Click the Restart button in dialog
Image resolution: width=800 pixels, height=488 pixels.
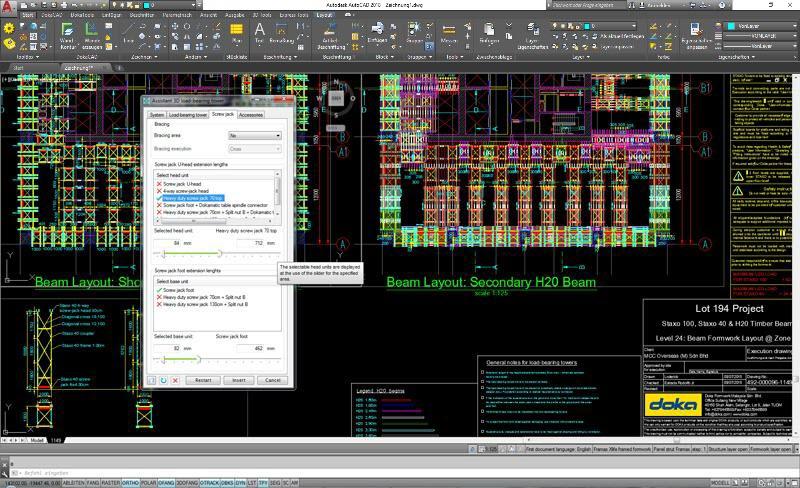coord(203,381)
